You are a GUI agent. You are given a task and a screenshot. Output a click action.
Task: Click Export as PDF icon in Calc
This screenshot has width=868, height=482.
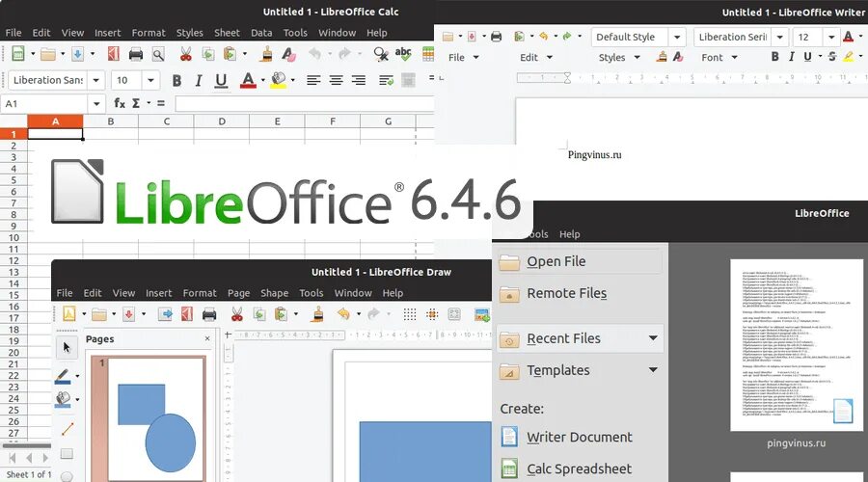pos(114,54)
